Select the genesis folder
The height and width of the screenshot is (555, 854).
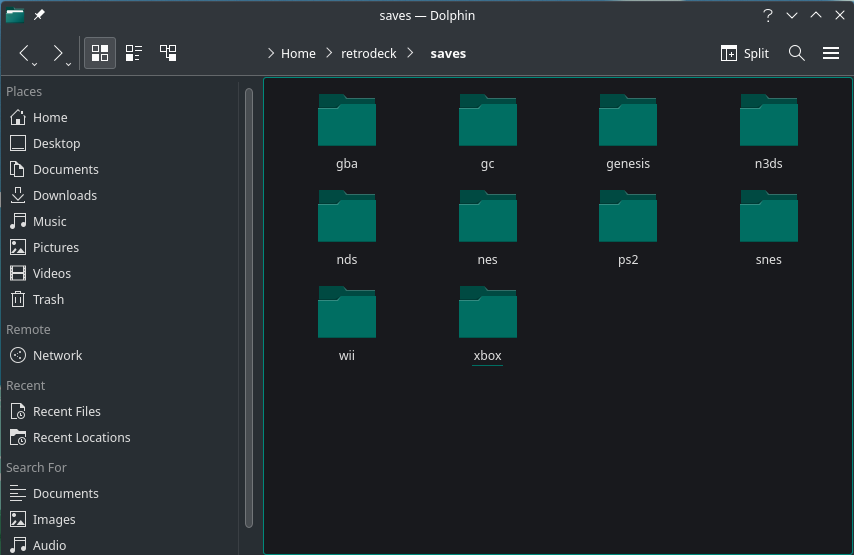tap(628, 130)
